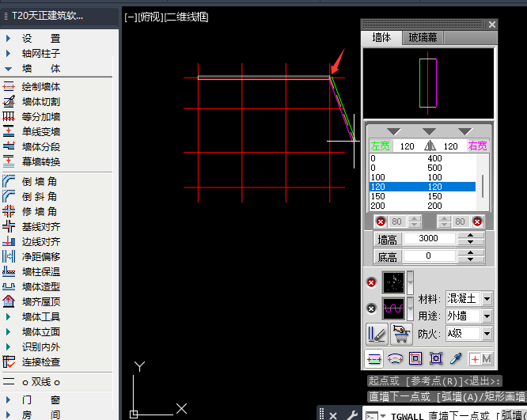Image resolution: width=527 pixels, height=420 pixels.
Task: Click the 左宽 left width button
Action: 380,146
